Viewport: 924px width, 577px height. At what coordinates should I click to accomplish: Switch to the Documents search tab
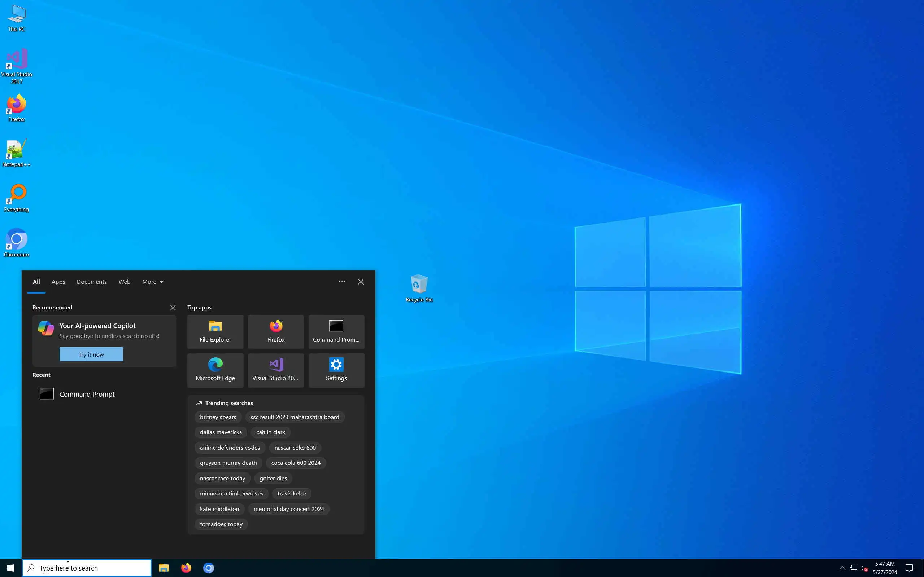[x=92, y=282]
